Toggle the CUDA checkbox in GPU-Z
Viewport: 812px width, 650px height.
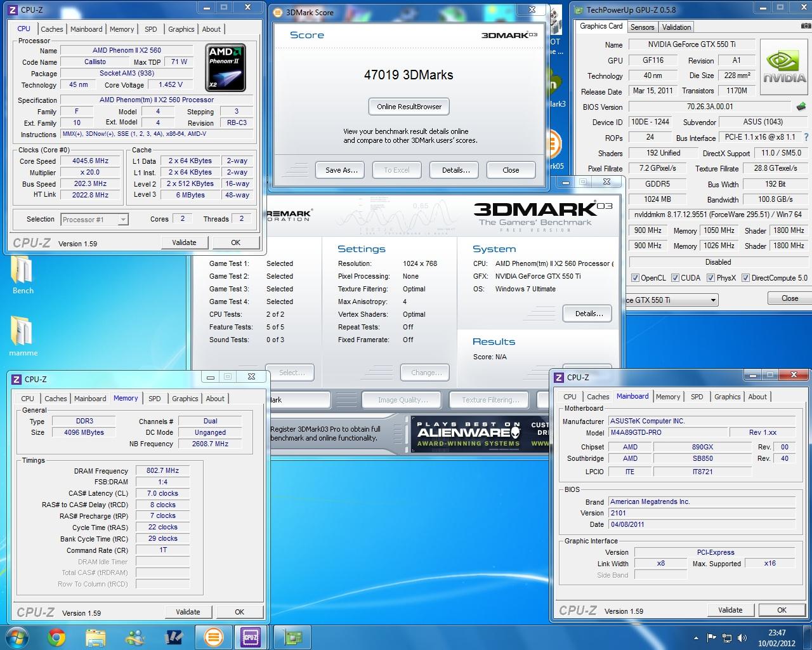[x=675, y=278]
